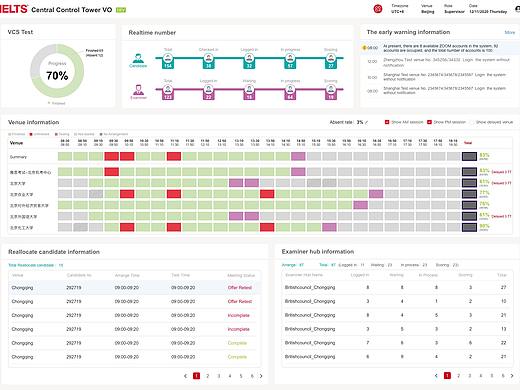Click the dark total box in Summary row

click(469, 156)
